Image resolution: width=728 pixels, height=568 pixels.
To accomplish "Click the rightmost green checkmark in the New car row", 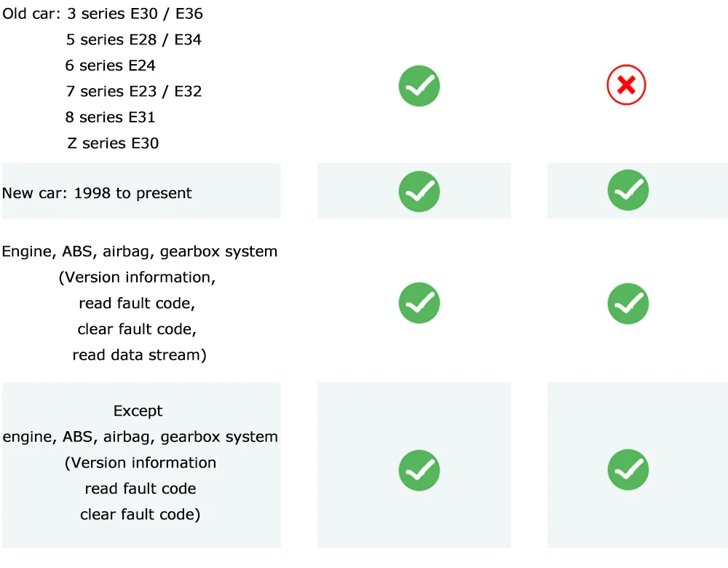I will [x=628, y=190].
